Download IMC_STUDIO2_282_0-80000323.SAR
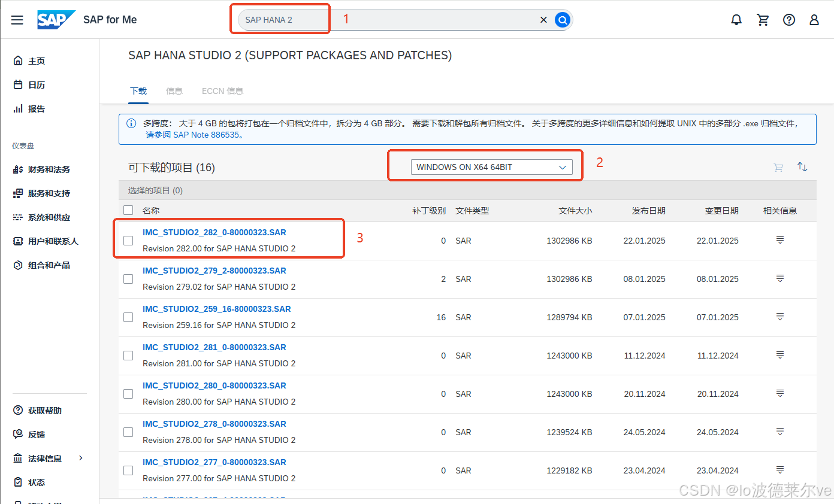This screenshot has width=834, height=504. [x=214, y=232]
